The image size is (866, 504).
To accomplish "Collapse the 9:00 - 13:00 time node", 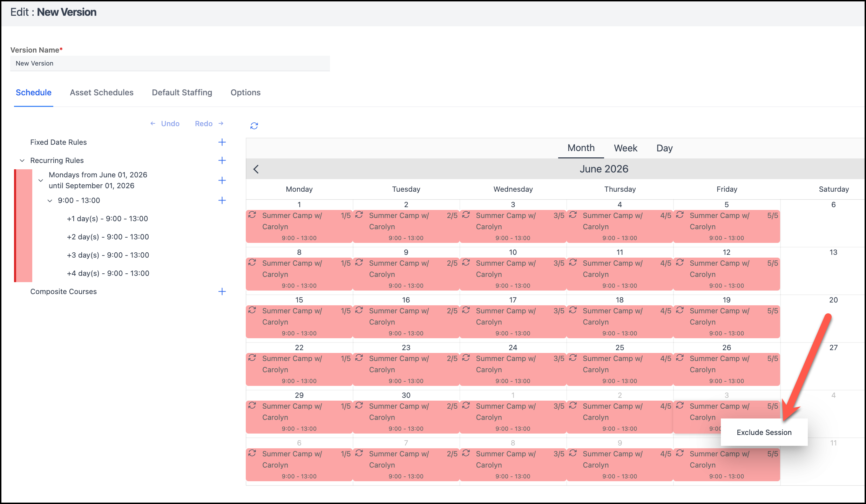I will [x=50, y=200].
